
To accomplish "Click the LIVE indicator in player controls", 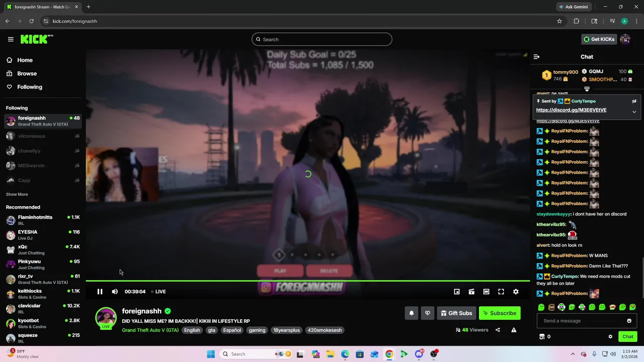I will pyautogui.click(x=157, y=292).
